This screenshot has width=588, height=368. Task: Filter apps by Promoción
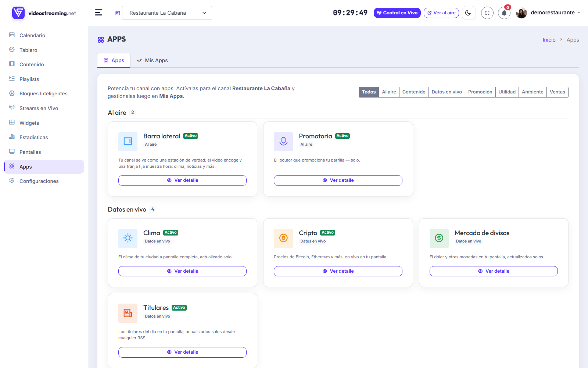pos(480,92)
